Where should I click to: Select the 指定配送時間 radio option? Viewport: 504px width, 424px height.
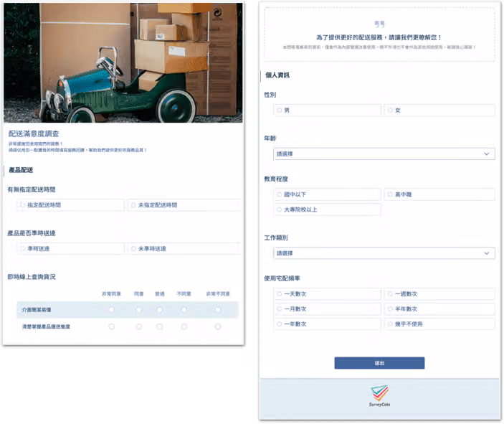[70, 205]
